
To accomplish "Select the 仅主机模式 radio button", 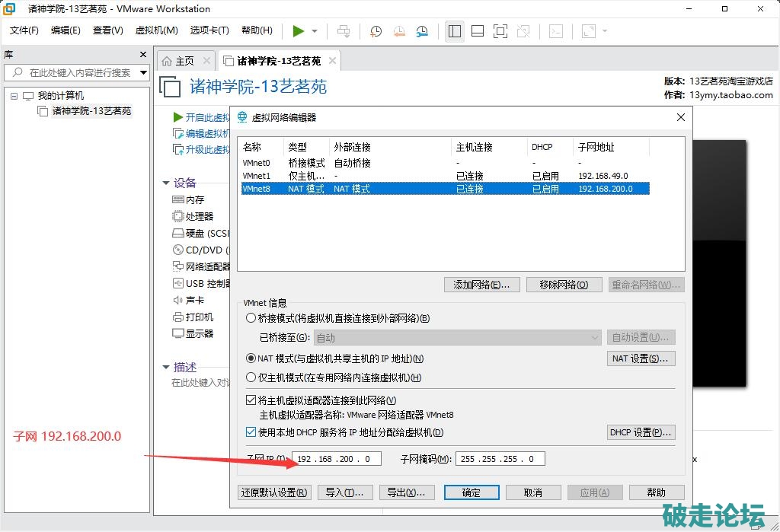I will [x=251, y=377].
